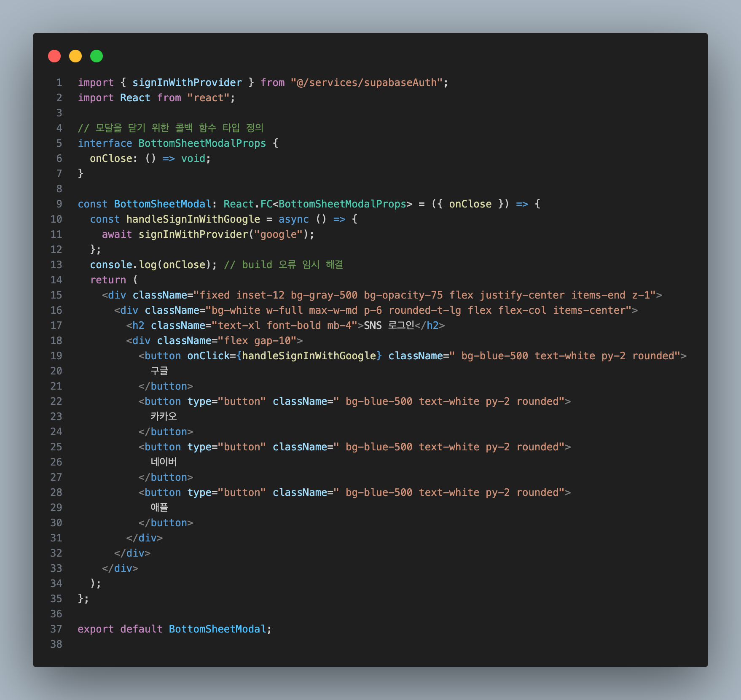
Task: Click signInWithProvider in the first import line
Action: point(187,83)
